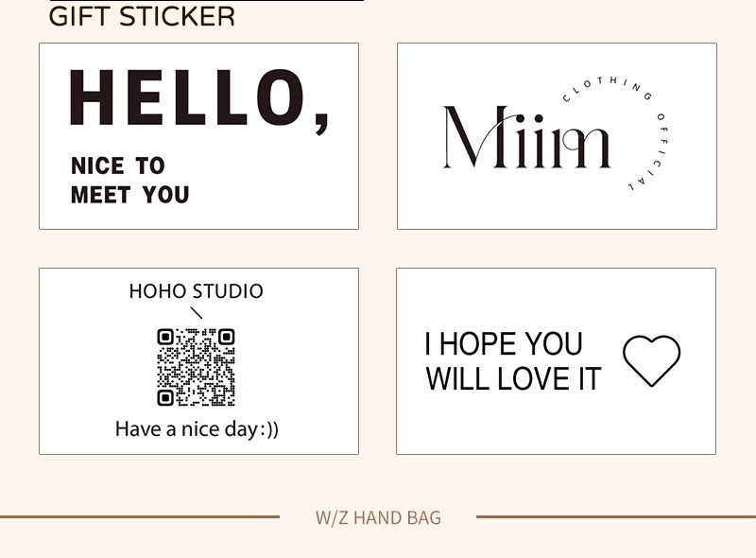Click the brown line right of W/Z HAND BAG
Viewport: 756px width, 558px height.
coord(616,517)
